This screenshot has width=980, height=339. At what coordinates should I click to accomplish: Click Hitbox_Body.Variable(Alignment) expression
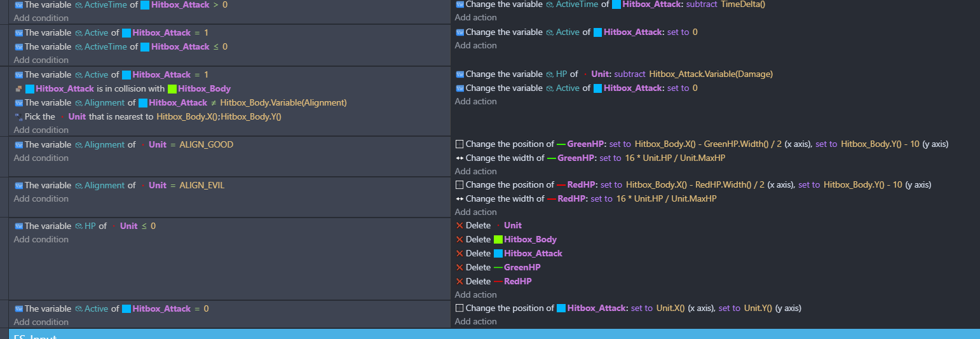[x=283, y=102]
